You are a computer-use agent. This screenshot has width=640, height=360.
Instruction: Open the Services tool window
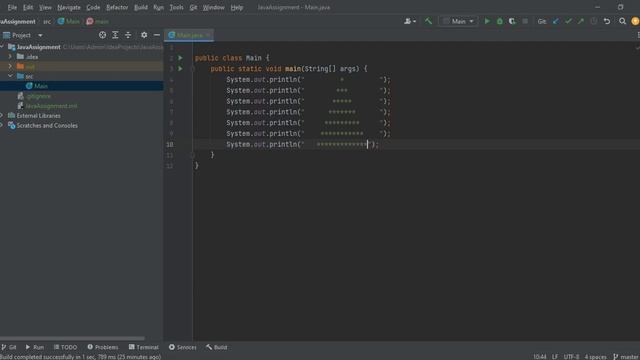pyautogui.click(x=182, y=347)
